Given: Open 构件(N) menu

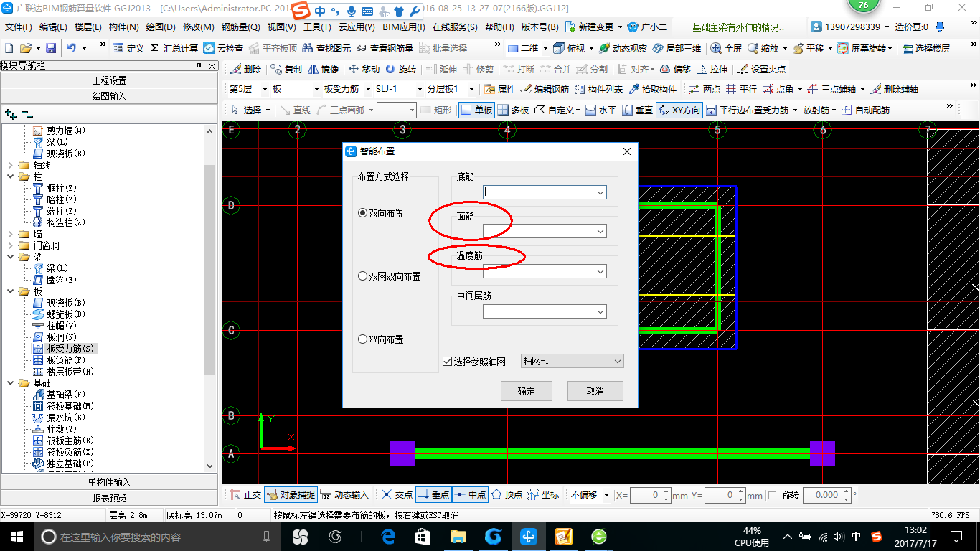Looking at the screenshot, I should tap(124, 27).
